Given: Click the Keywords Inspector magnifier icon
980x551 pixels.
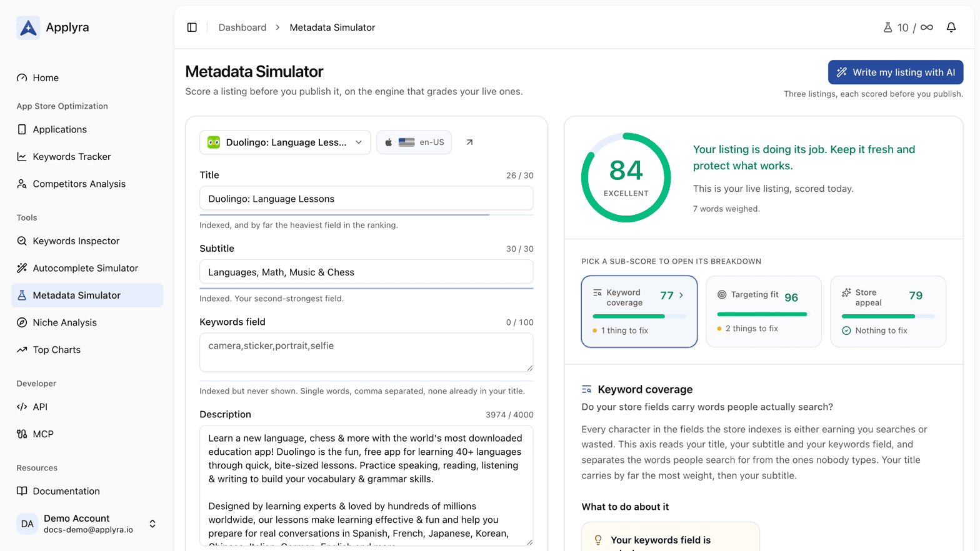Looking at the screenshot, I should 22,241.
